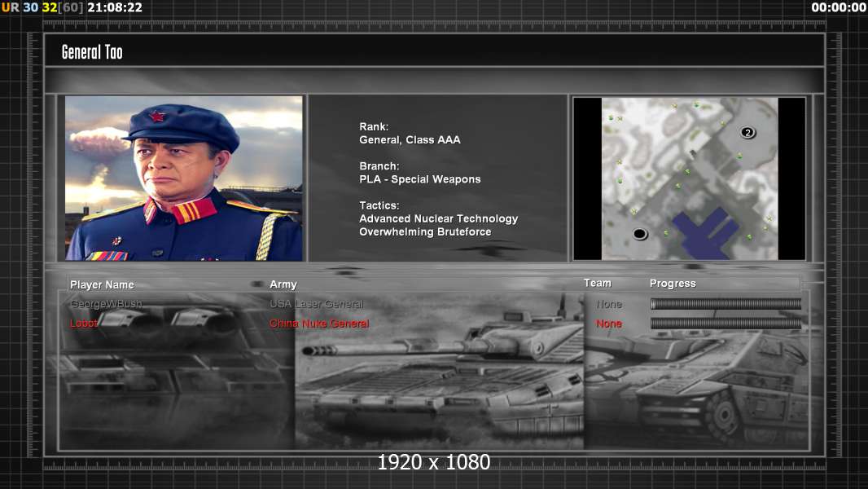The width and height of the screenshot is (868, 489).
Task: Click 'General, Class AAA' text
Action: pyautogui.click(x=410, y=140)
